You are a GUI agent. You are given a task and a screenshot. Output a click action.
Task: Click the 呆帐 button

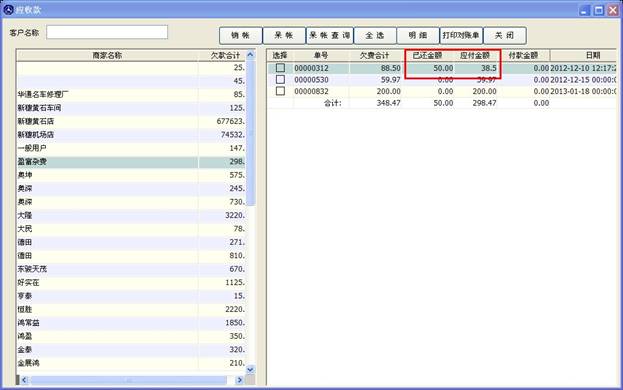tap(284, 36)
